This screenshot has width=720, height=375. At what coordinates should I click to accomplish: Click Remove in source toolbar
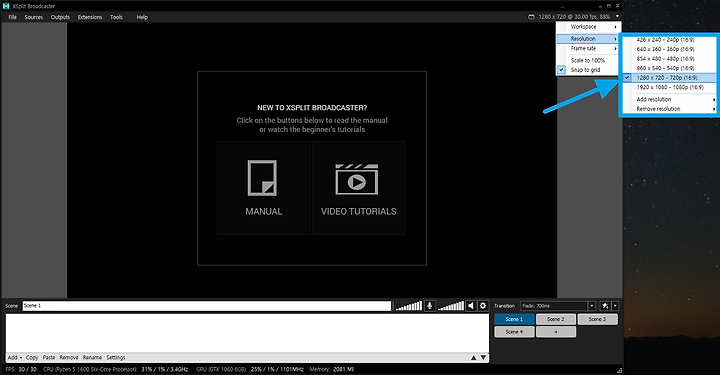tap(69, 358)
